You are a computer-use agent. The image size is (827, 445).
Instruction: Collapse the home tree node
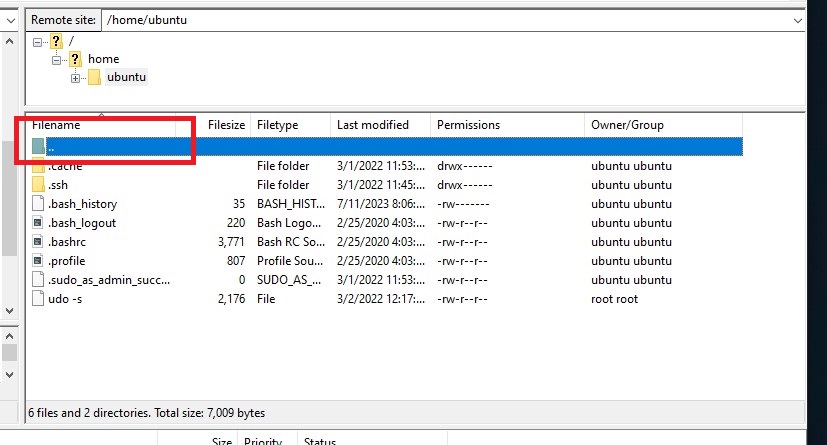tap(56, 59)
